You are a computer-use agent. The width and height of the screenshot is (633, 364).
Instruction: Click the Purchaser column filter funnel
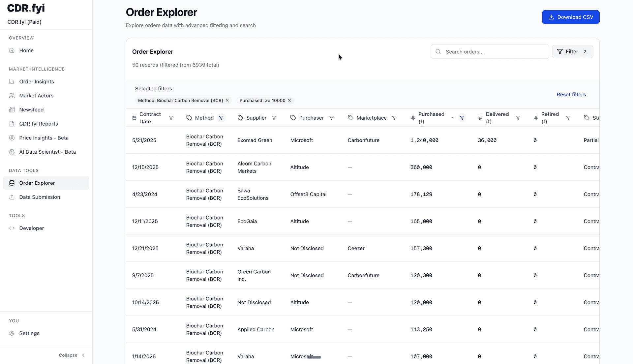(x=331, y=118)
